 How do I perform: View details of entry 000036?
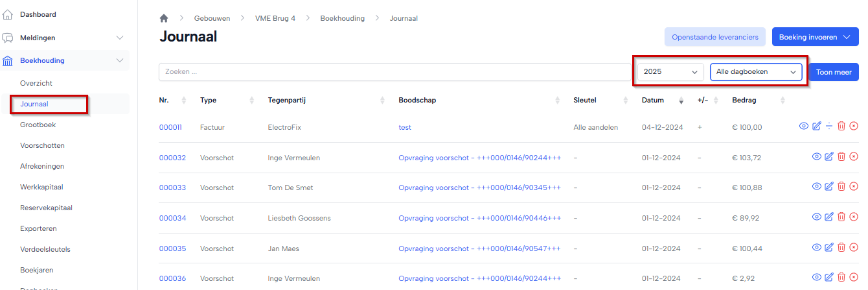pos(817,278)
